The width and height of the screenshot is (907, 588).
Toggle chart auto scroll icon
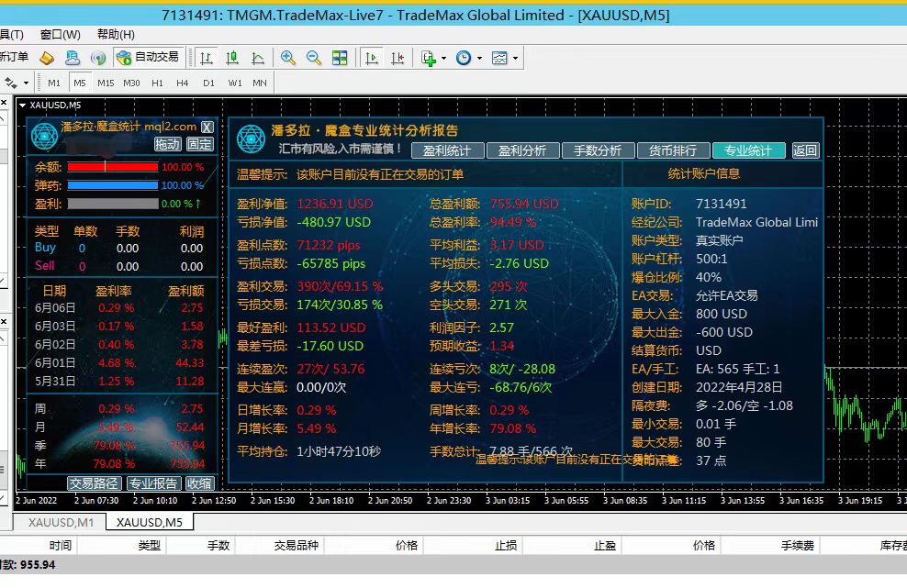tap(372, 58)
